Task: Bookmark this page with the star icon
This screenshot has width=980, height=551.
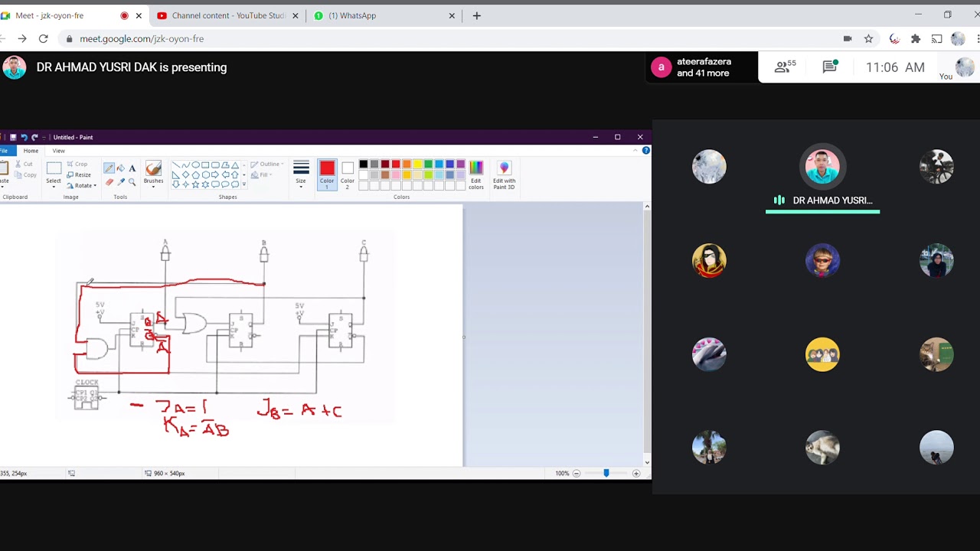Action: point(868,38)
